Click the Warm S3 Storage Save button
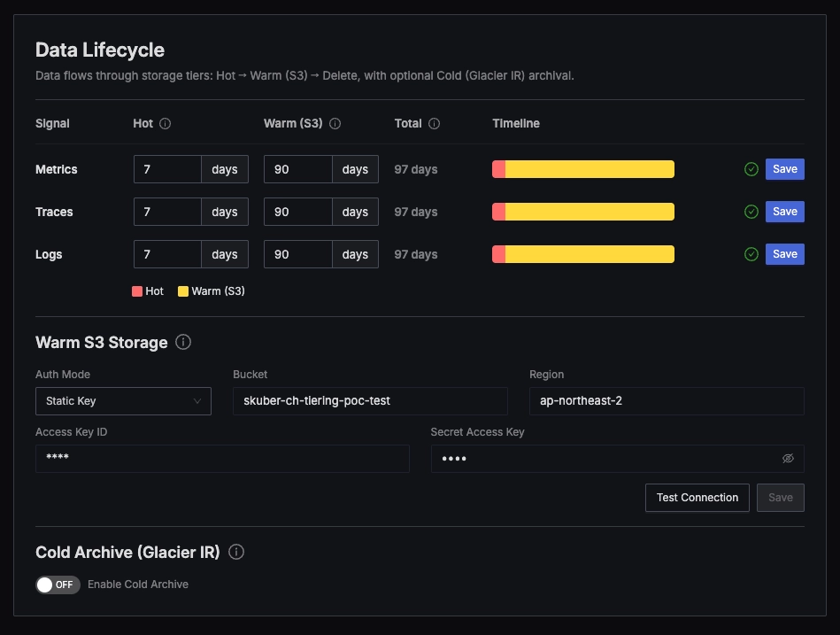 [x=780, y=498]
